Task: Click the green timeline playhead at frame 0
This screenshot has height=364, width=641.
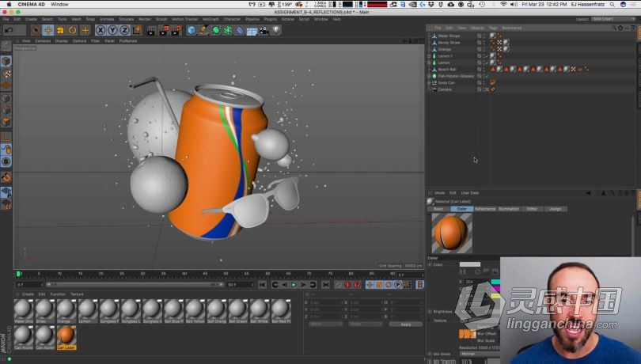Action: coord(18,274)
